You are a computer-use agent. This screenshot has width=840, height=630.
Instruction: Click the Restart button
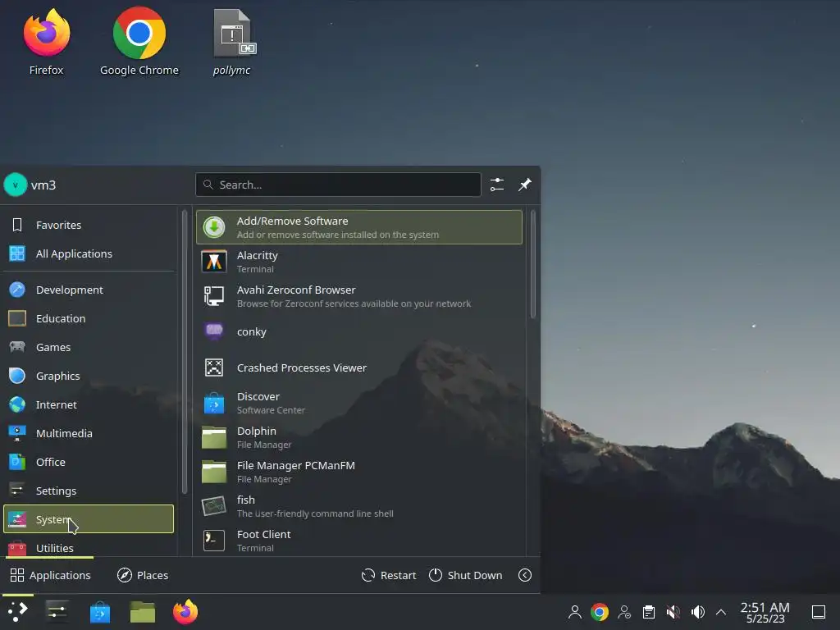[x=389, y=575]
